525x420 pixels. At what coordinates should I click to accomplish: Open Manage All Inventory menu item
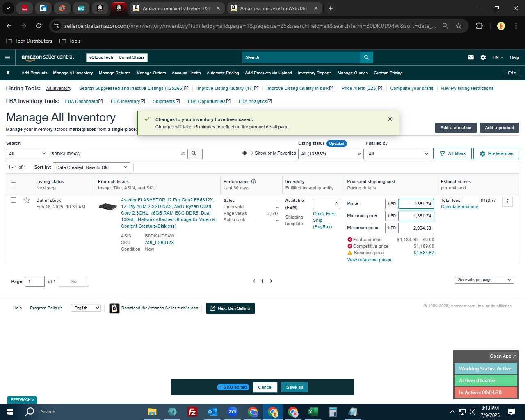73,73
